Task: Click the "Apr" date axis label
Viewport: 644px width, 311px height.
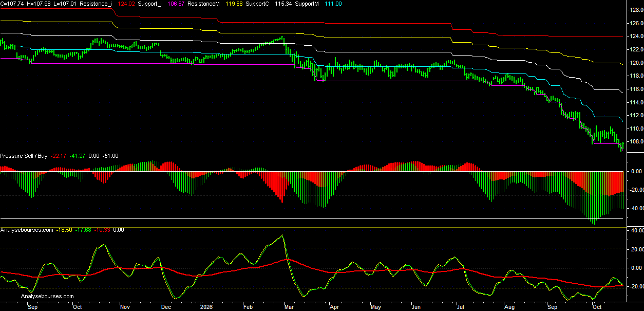Action: 334,307
